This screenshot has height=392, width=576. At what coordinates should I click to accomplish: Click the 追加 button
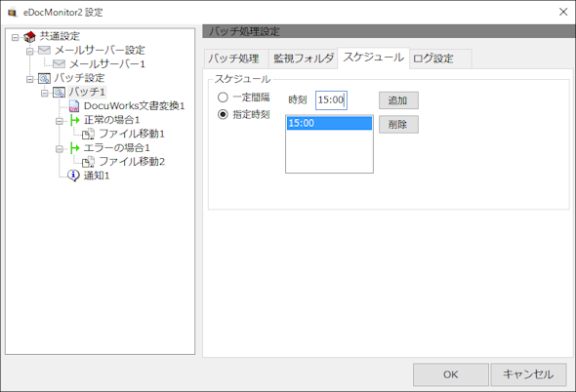[398, 100]
